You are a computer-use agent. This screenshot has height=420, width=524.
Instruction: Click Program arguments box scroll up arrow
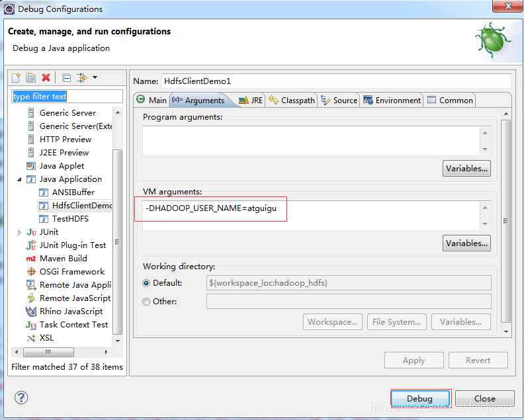(x=485, y=134)
